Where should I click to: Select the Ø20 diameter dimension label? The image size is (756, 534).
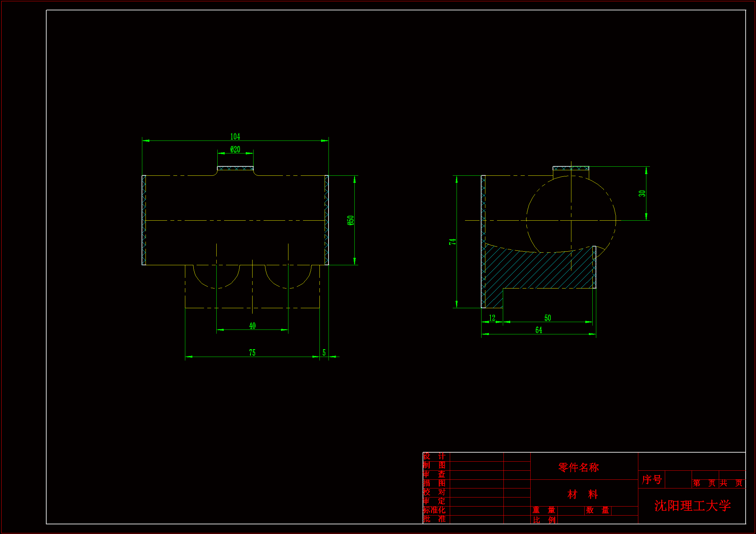pyautogui.click(x=235, y=149)
